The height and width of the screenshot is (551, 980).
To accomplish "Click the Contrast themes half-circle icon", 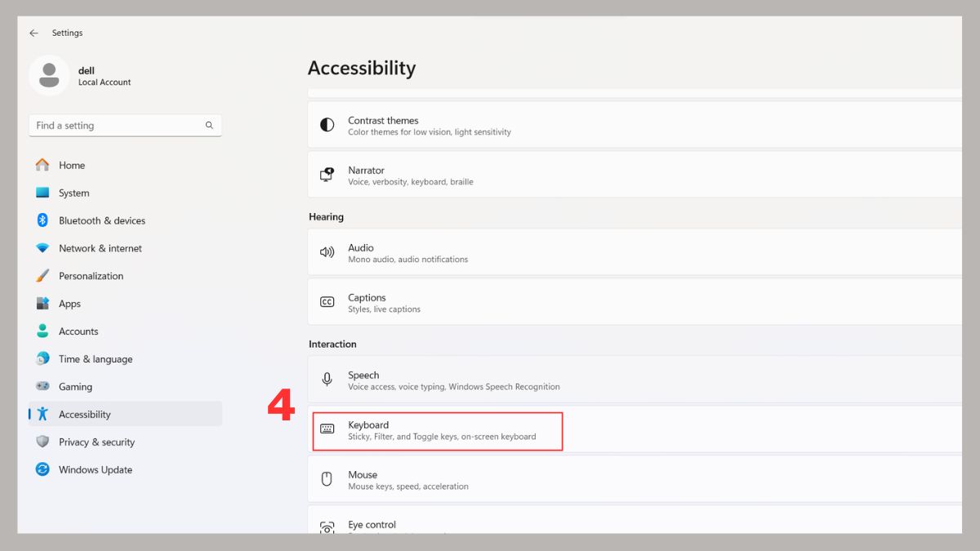I will [x=327, y=125].
